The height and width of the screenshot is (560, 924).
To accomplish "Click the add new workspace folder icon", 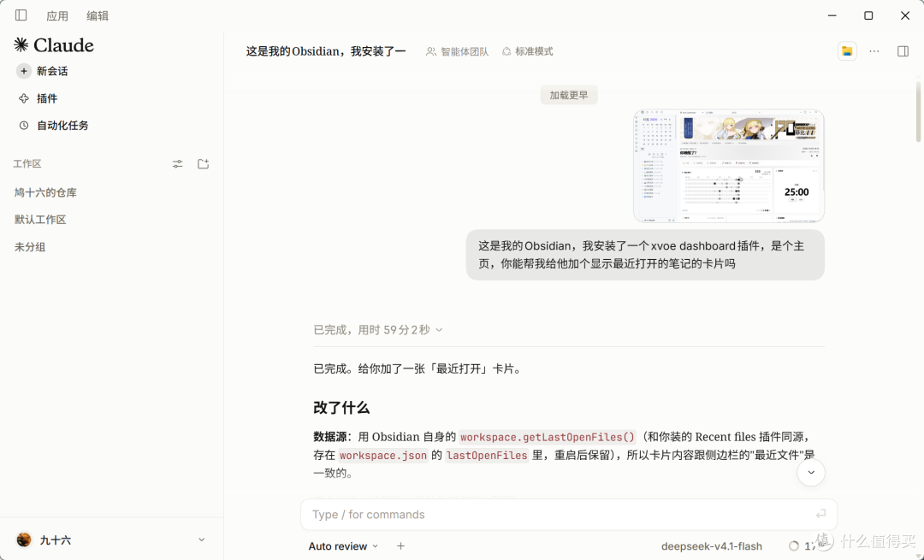I will (204, 163).
